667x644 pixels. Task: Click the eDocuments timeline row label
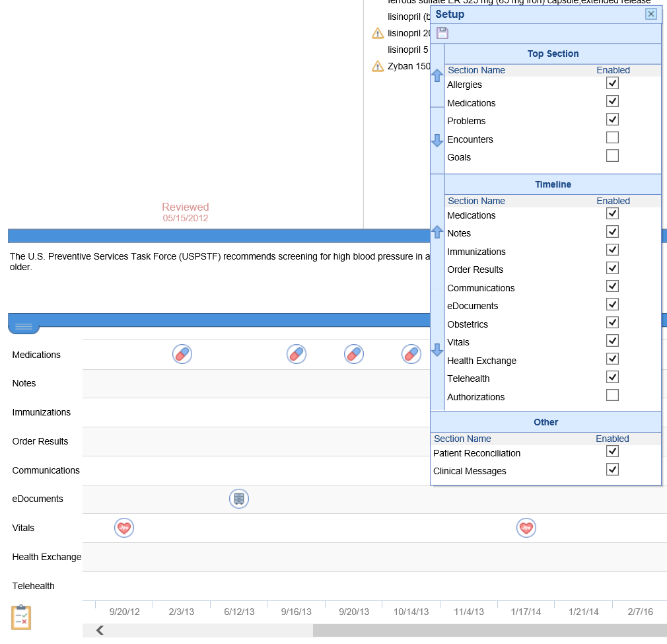coord(38,499)
